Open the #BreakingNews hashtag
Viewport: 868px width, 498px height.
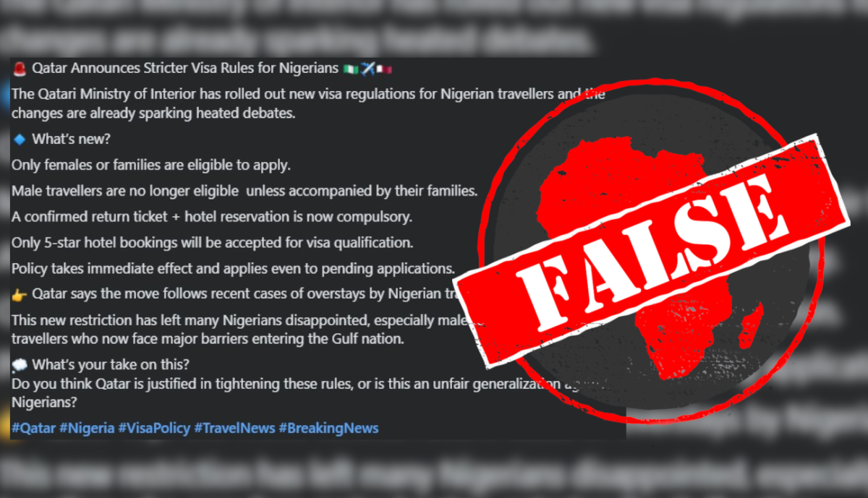tap(328, 428)
